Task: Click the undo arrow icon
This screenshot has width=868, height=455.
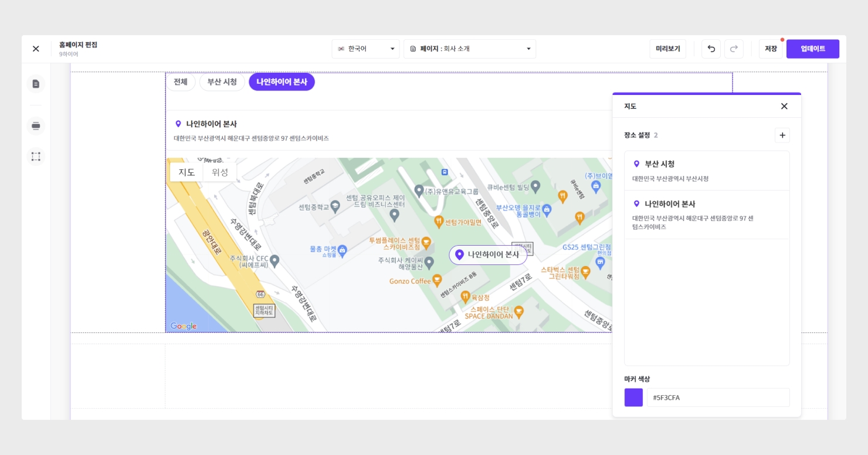Action: coord(711,49)
